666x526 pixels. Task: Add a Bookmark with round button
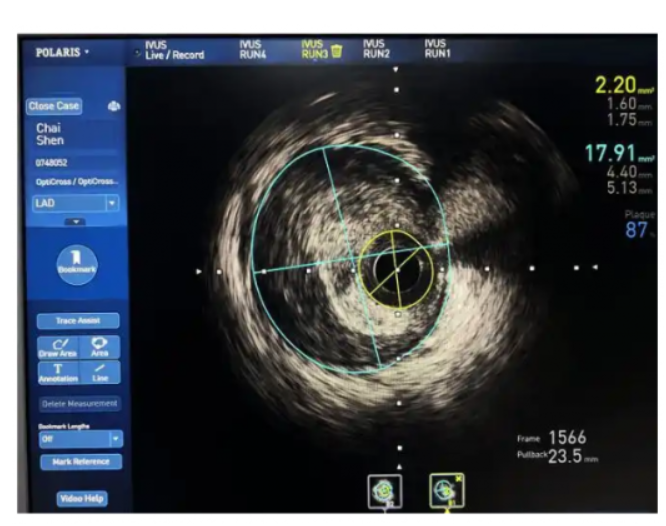point(77,264)
